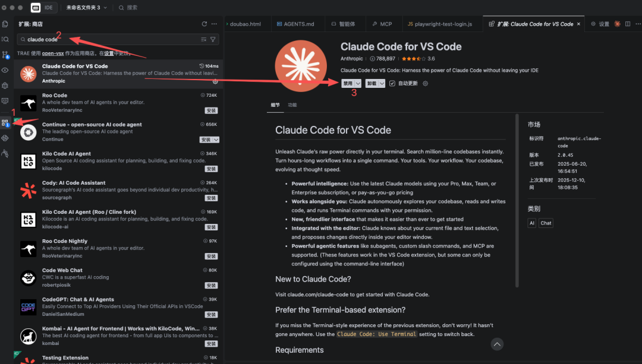Click the details pane vertical scrollbar

(517, 200)
